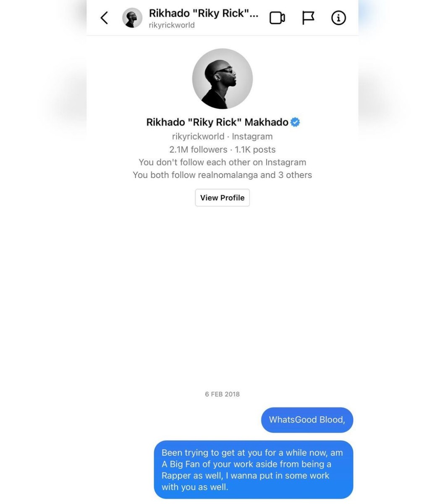Tap the blue verified badge
The height and width of the screenshot is (504, 445).
(295, 122)
